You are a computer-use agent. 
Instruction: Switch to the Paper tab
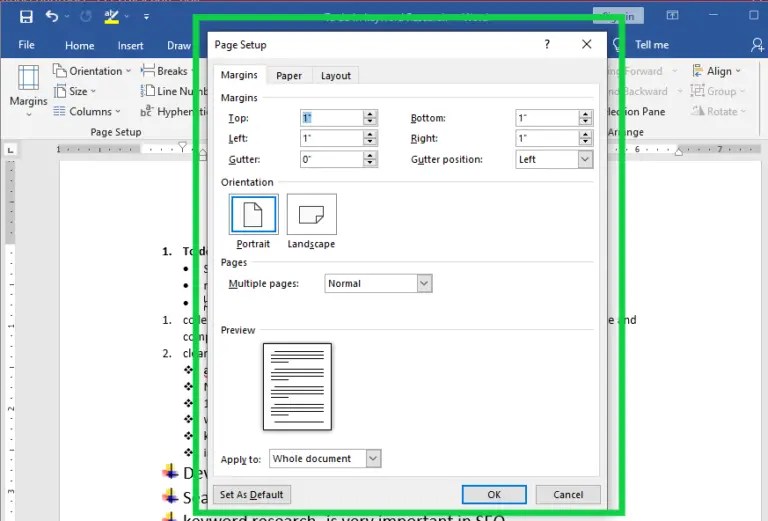(289, 75)
